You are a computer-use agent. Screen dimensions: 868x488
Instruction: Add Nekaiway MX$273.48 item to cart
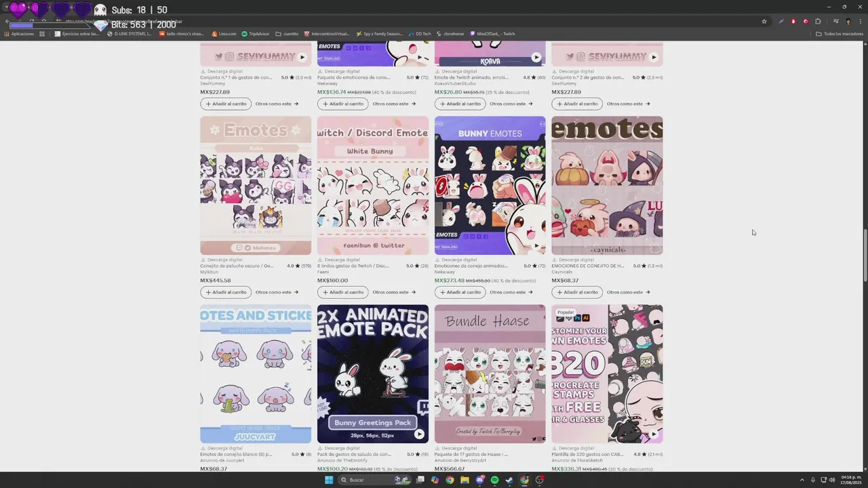click(460, 292)
